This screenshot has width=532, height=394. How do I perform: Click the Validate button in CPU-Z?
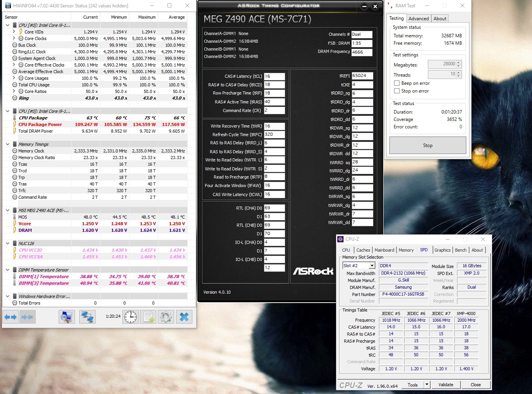pos(446,385)
